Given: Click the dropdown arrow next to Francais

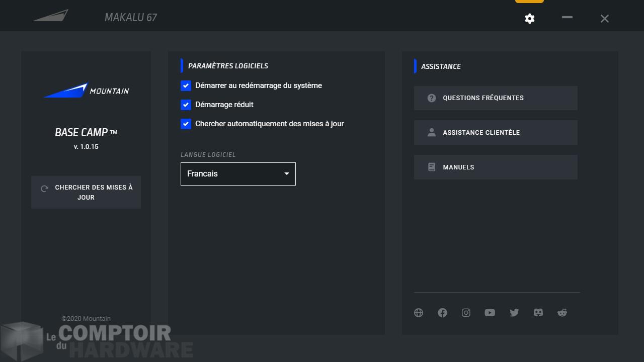Looking at the screenshot, I should [286, 174].
